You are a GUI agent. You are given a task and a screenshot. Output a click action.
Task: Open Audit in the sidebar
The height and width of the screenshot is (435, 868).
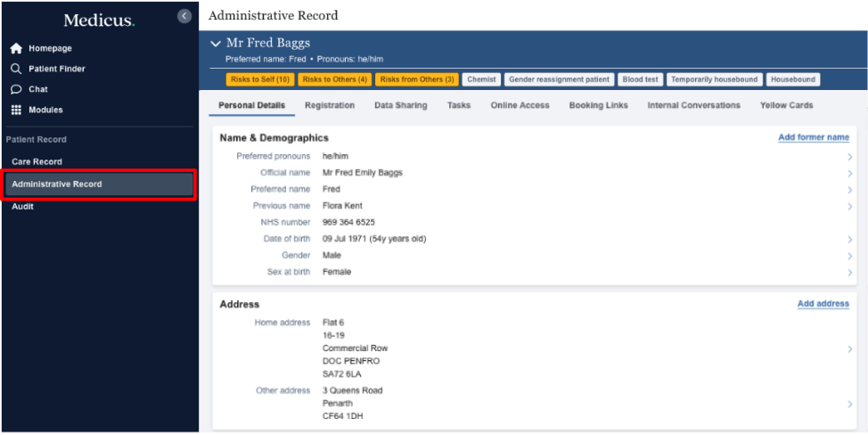(23, 207)
